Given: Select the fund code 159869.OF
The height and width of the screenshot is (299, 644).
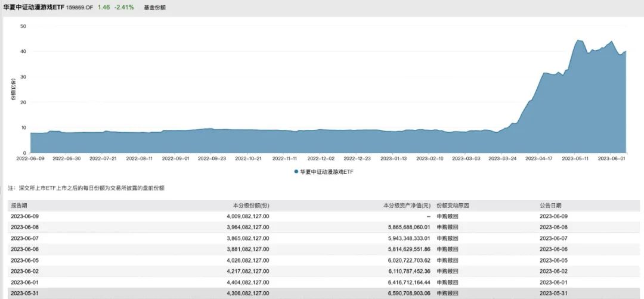Looking at the screenshot, I should pos(80,7).
